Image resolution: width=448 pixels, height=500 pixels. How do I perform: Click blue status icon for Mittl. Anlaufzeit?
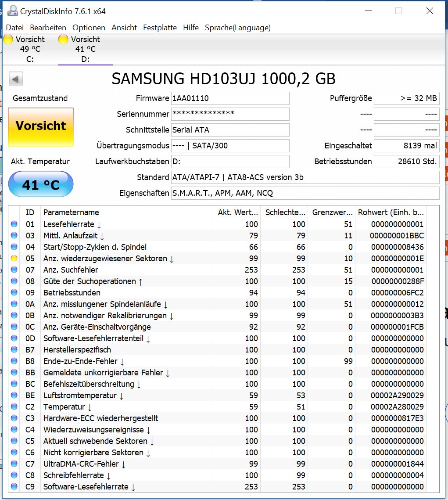coord(14,235)
